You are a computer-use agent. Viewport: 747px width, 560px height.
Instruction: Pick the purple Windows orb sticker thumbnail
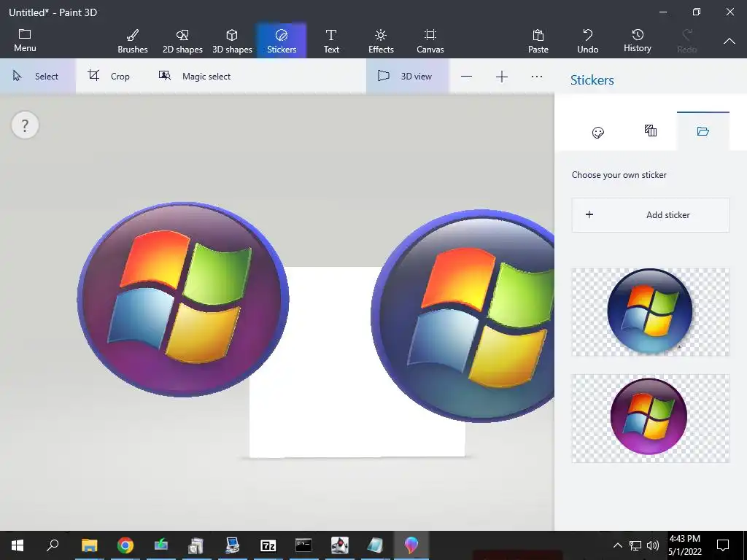click(650, 418)
